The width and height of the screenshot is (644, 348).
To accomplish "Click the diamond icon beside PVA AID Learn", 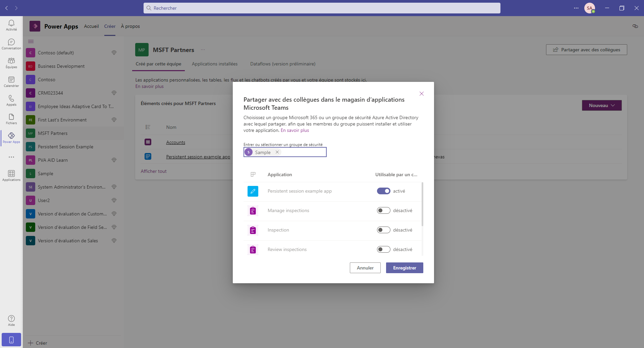I will pos(114,160).
